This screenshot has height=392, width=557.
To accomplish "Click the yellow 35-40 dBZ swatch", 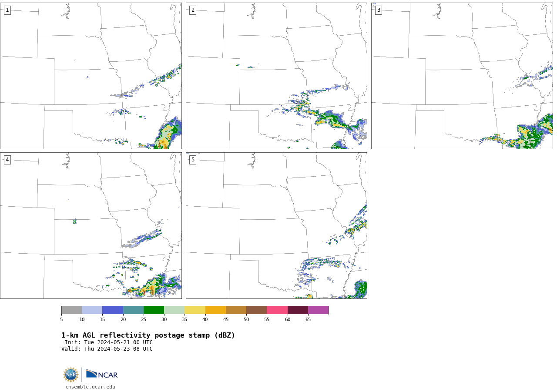I will coord(195,310).
